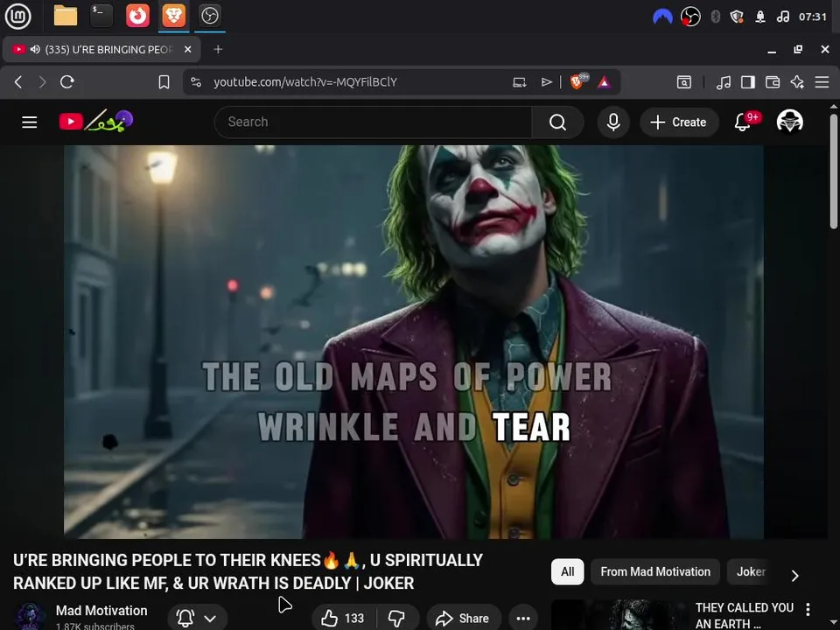Open the Bluetooth tray icon

click(715, 17)
